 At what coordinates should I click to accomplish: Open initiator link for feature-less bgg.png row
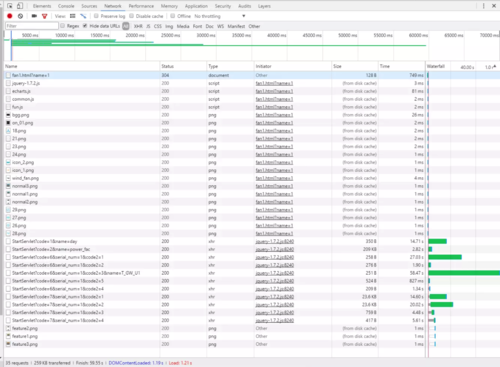point(274,115)
